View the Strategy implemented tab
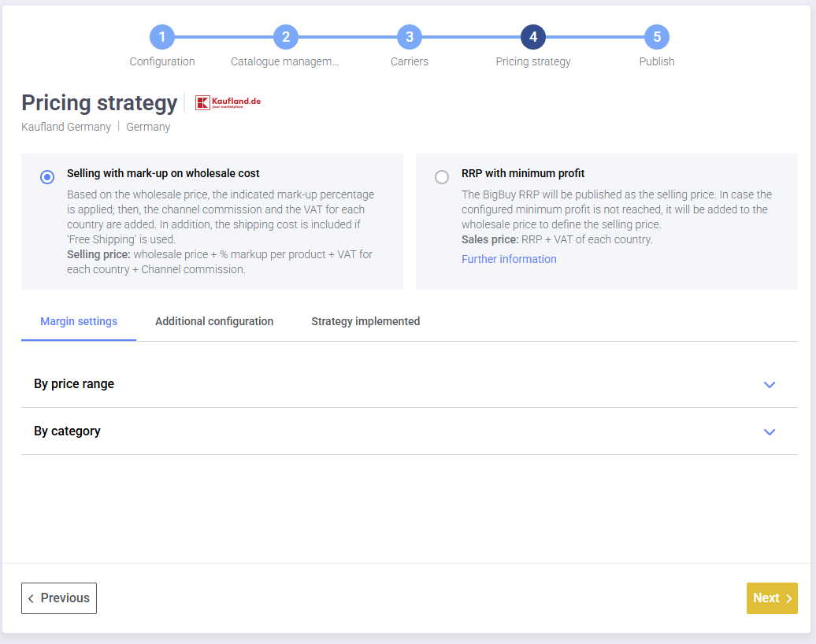816x644 pixels. (x=365, y=321)
